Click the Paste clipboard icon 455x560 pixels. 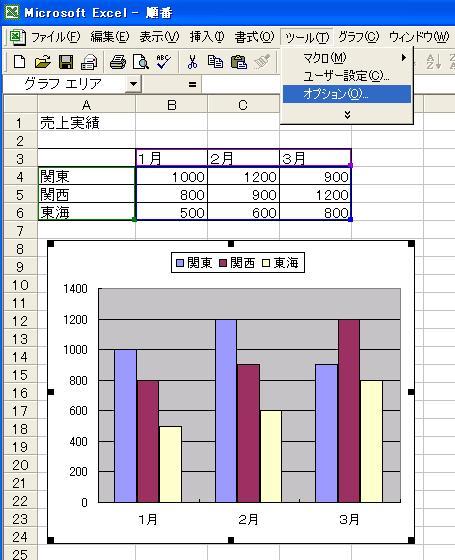click(x=239, y=62)
